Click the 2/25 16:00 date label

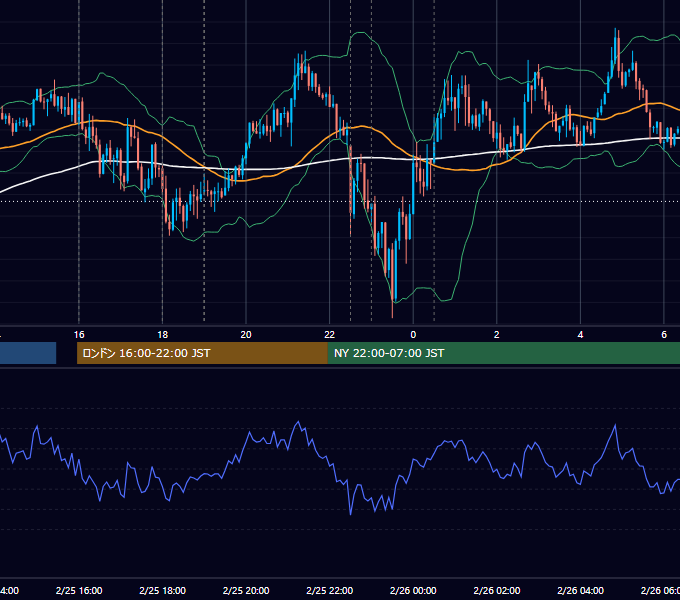(x=79, y=590)
